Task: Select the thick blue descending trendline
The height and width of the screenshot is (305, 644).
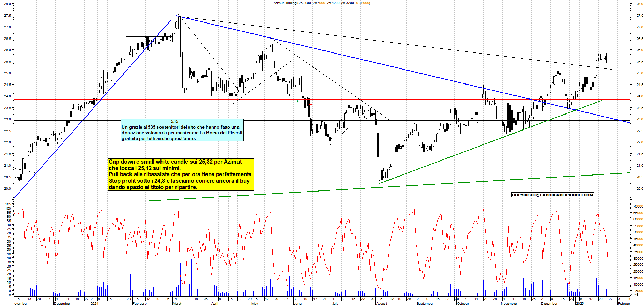Action: (x=403, y=70)
